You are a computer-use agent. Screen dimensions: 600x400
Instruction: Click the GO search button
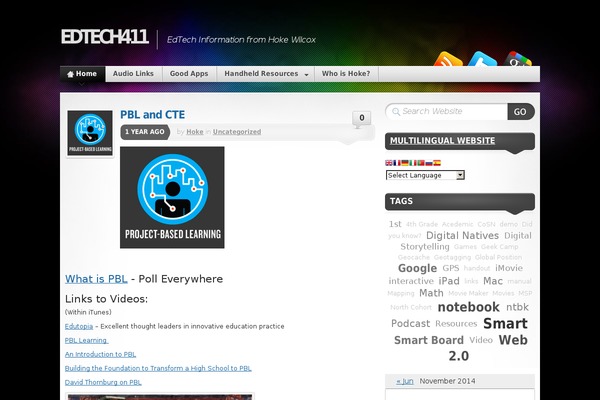520,112
